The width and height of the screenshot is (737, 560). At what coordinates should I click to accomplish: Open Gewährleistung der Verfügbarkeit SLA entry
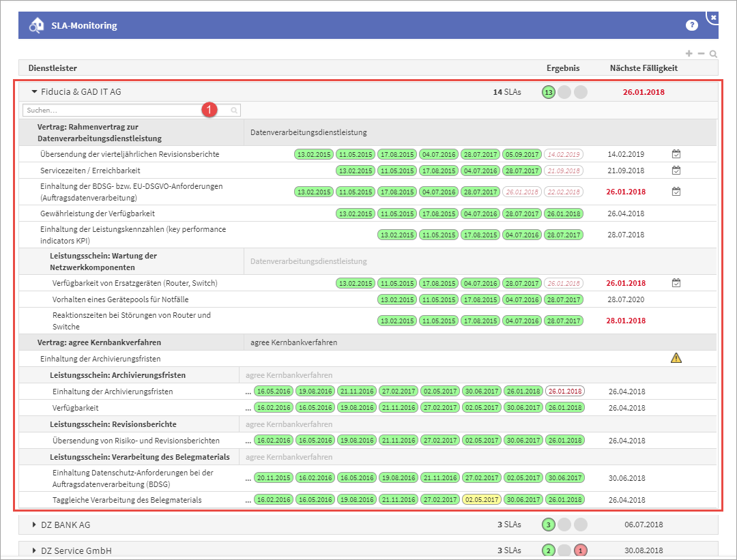[x=98, y=213]
